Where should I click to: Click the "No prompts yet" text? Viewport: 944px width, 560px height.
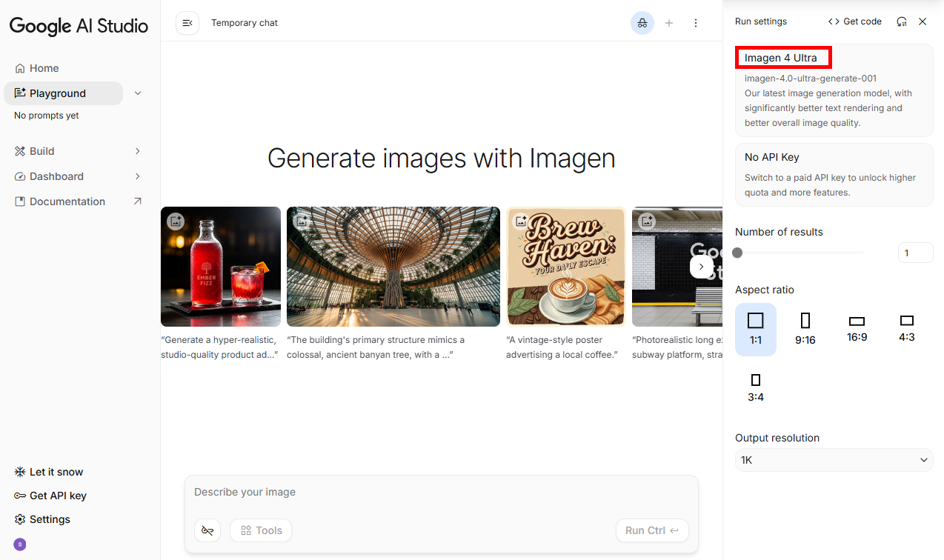[x=47, y=116]
